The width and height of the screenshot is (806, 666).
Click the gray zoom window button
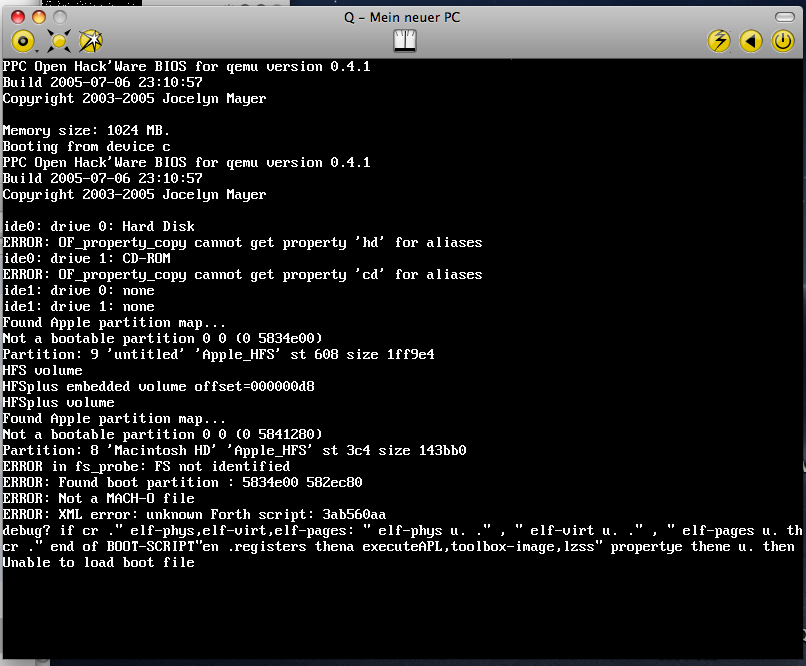(60, 17)
